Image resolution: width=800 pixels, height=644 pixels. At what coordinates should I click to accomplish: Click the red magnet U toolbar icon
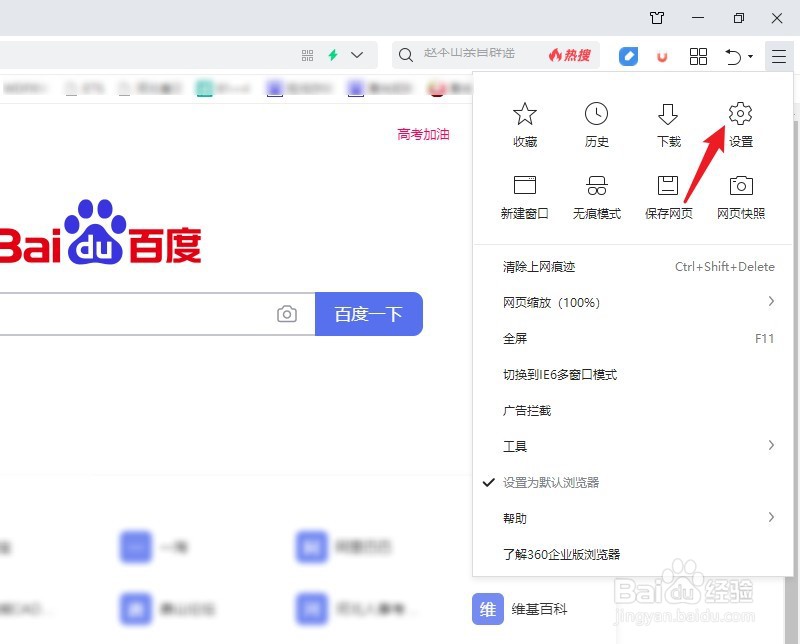pos(662,57)
